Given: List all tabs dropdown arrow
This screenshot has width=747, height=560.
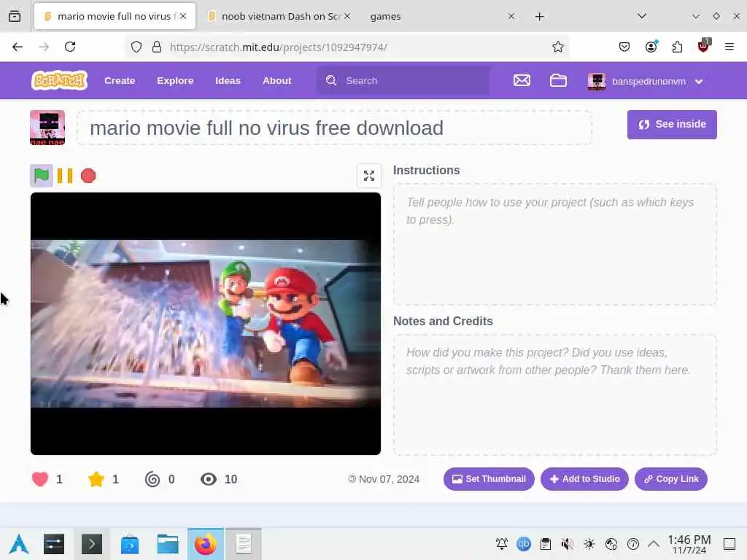Looking at the screenshot, I should point(642,16).
